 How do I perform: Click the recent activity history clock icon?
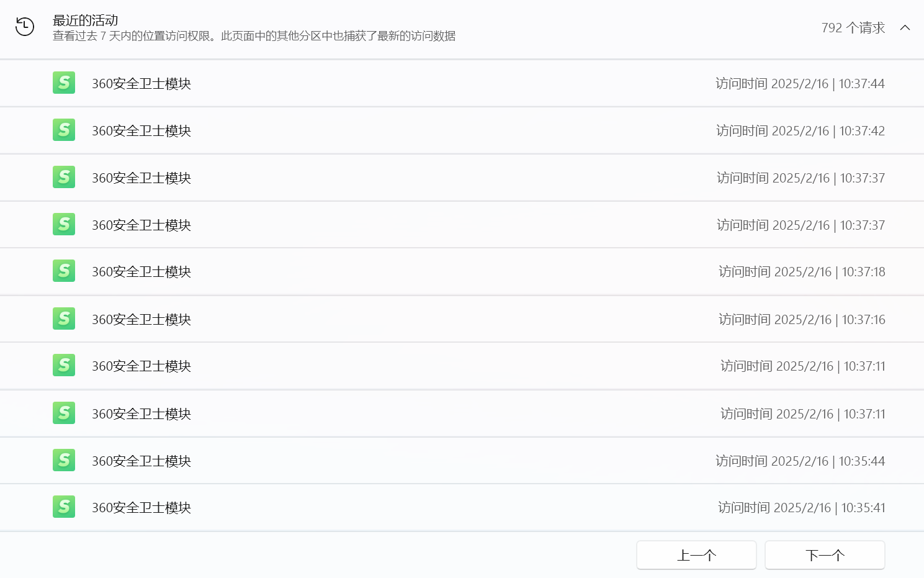(25, 27)
